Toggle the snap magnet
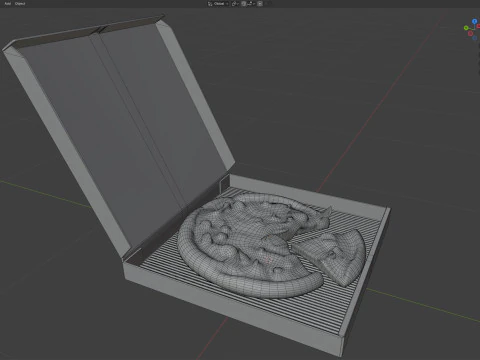 pos(243,4)
